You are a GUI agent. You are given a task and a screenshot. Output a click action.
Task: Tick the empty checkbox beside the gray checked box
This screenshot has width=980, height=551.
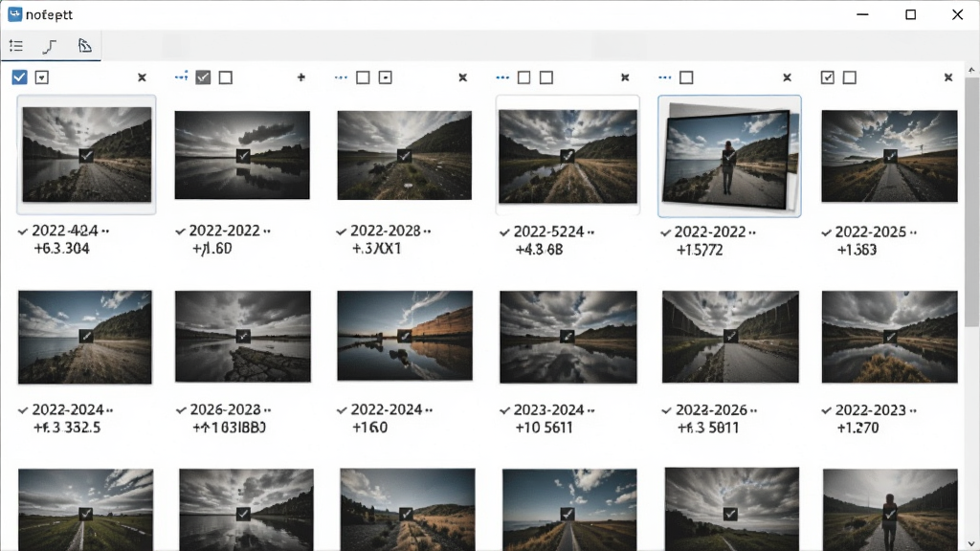(x=226, y=77)
